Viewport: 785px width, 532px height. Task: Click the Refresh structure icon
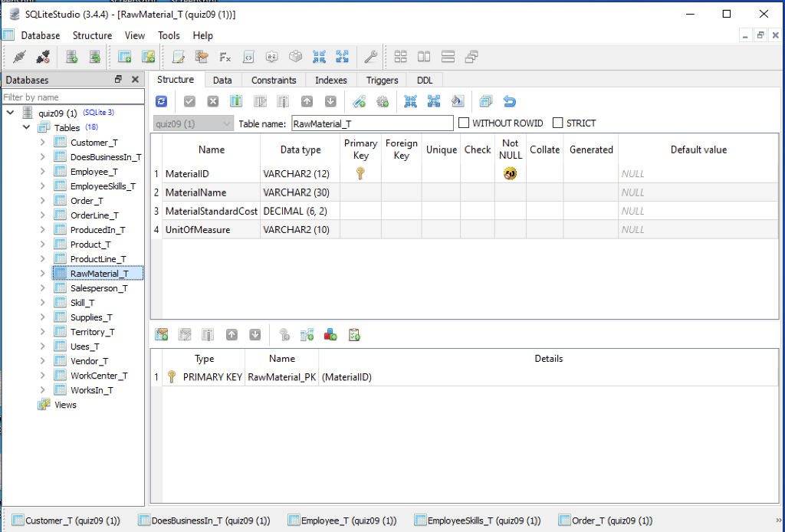161,102
